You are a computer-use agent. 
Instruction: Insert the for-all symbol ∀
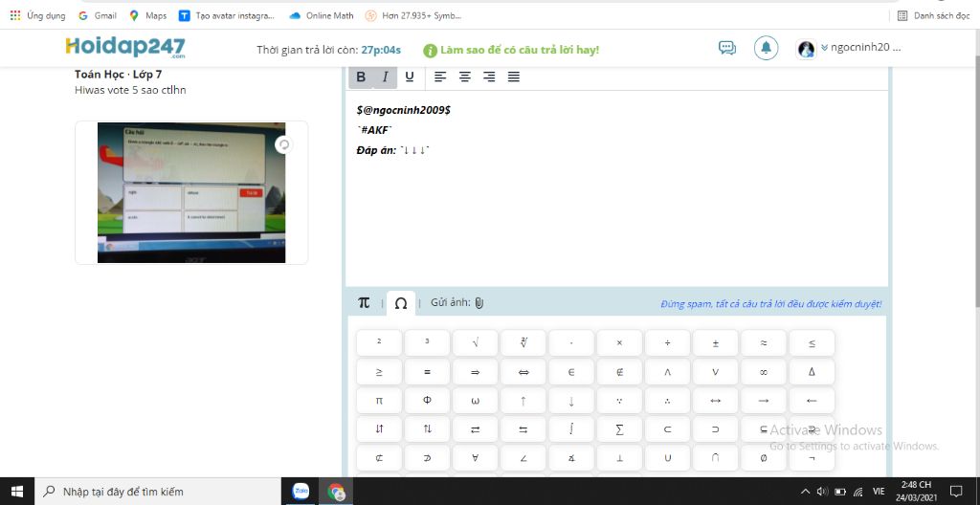[x=476, y=458]
